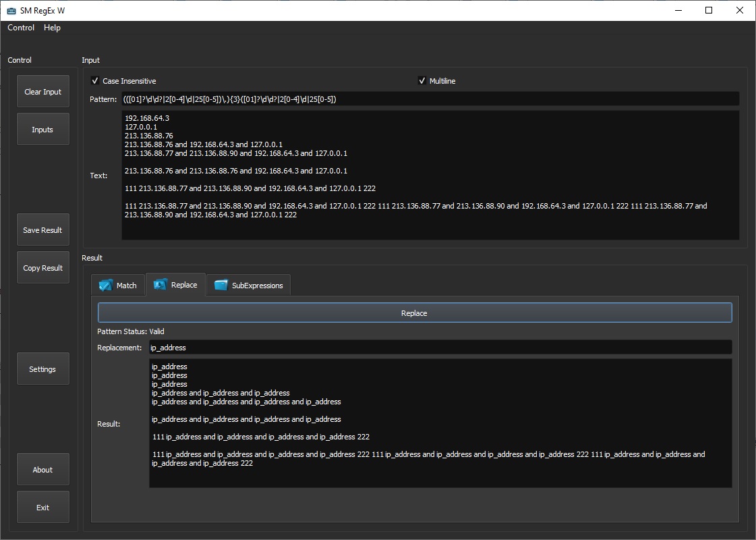The width and height of the screenshot is (756, 540).
Task: Click inside the Result output area
Action: 440,423
